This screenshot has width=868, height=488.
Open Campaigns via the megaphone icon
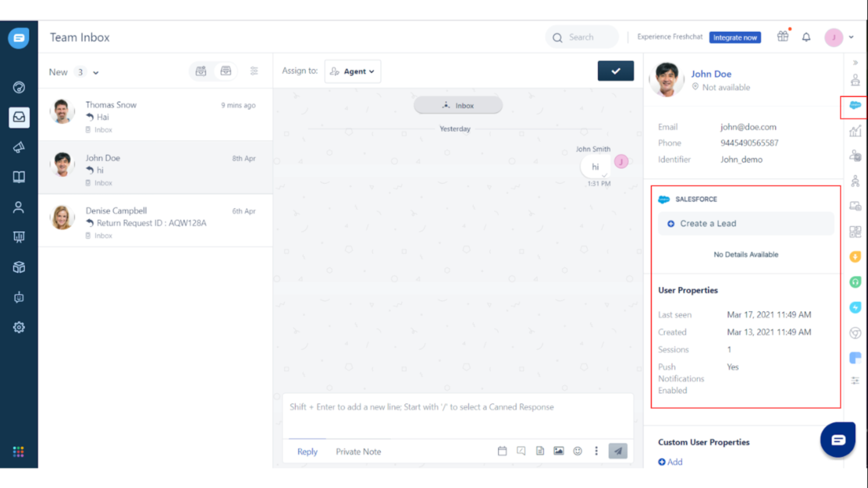(x=19, y=148)
